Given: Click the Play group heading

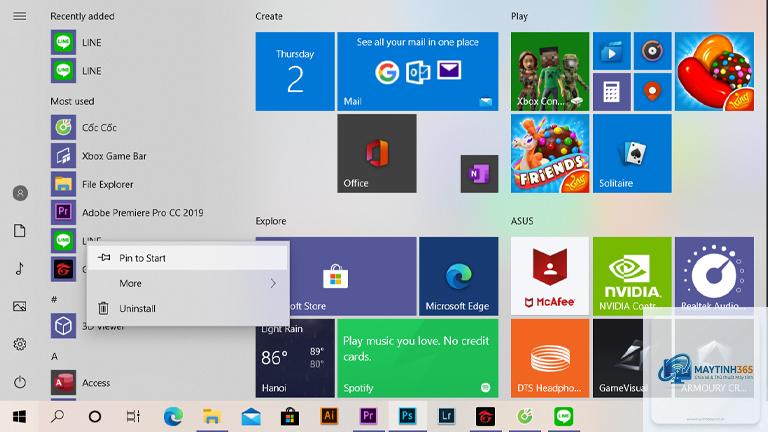Looking at the screenshot, I should tap(519, 16).
